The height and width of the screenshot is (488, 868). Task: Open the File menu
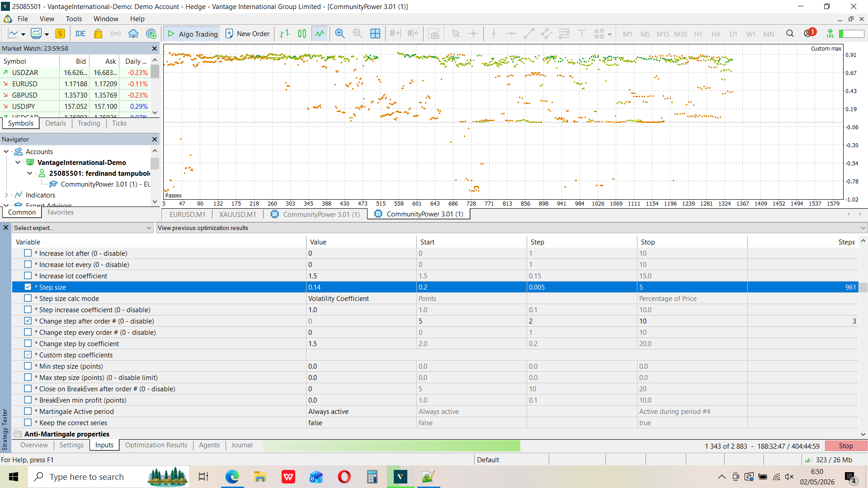[x=23, y=19]
